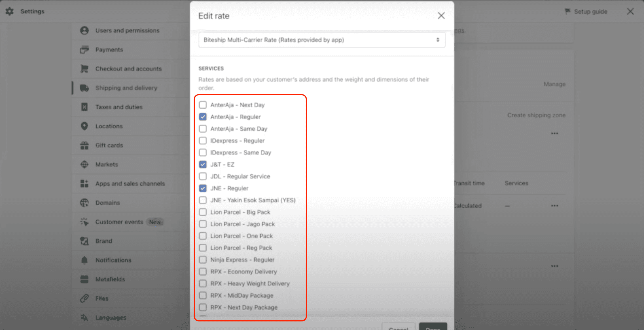Check IDexpress - Reguler service

203,141
